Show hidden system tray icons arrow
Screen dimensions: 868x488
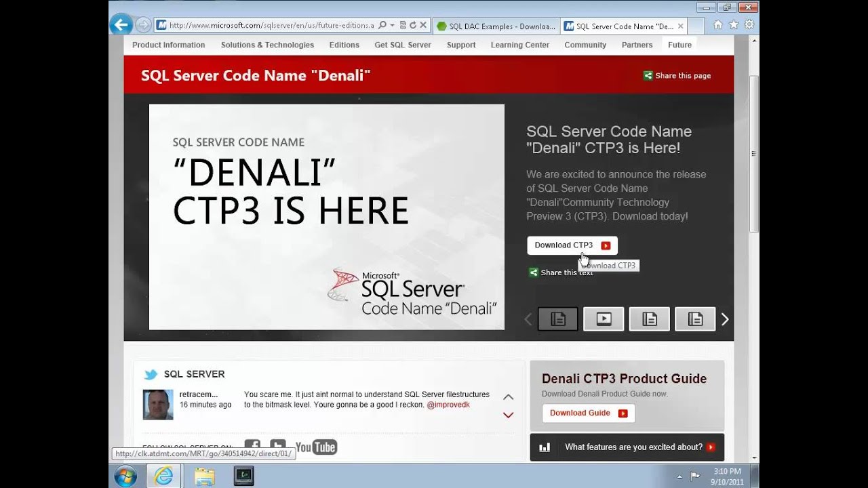coord(679,476)
